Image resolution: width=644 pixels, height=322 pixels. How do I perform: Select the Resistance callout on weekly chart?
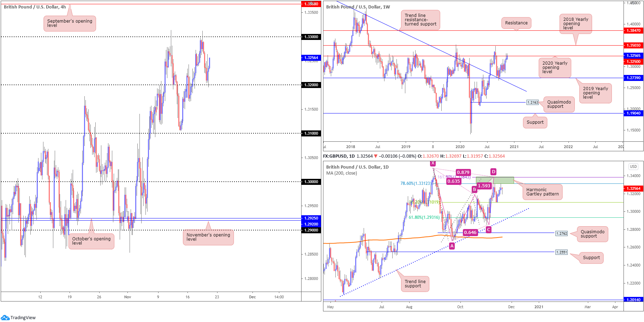[516, 23]
